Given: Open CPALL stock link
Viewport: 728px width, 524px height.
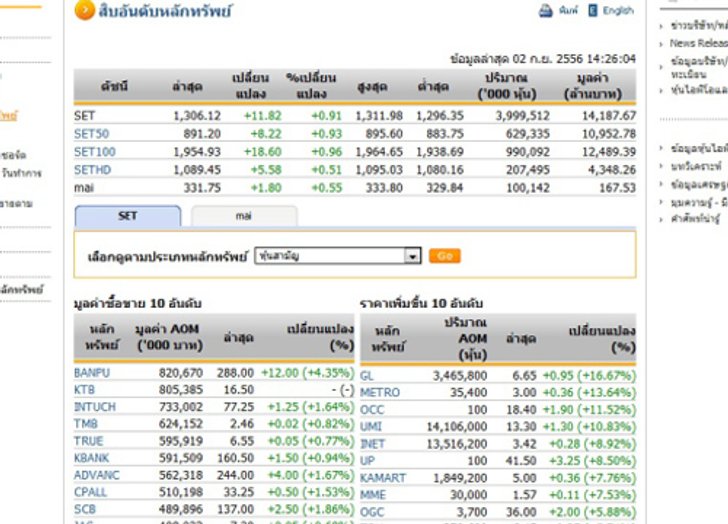Looking at the screenshot, I should pyautogui.click(x=91, y=492).
